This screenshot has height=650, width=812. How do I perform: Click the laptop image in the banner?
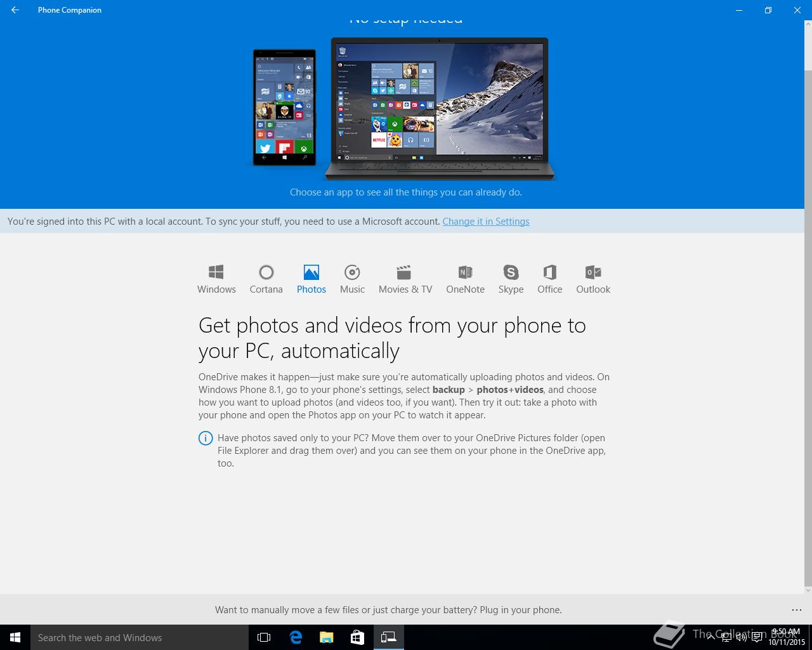click(x=440, y=109)
